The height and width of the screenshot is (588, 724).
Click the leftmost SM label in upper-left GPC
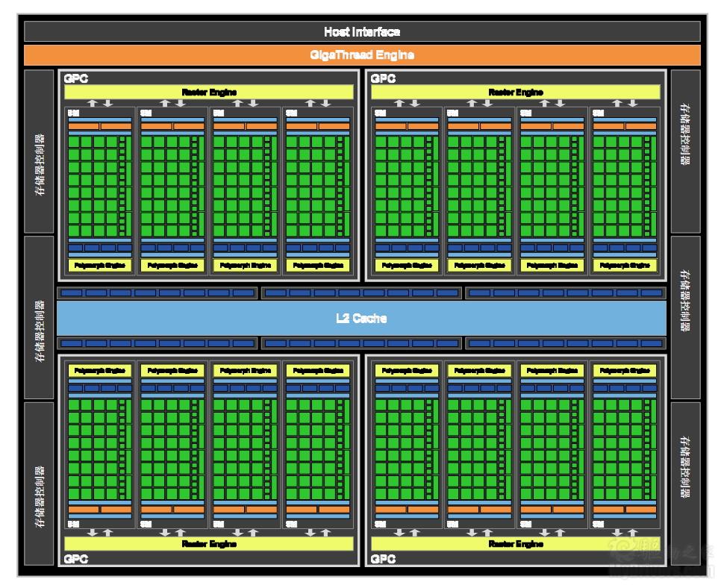point(73,113)
